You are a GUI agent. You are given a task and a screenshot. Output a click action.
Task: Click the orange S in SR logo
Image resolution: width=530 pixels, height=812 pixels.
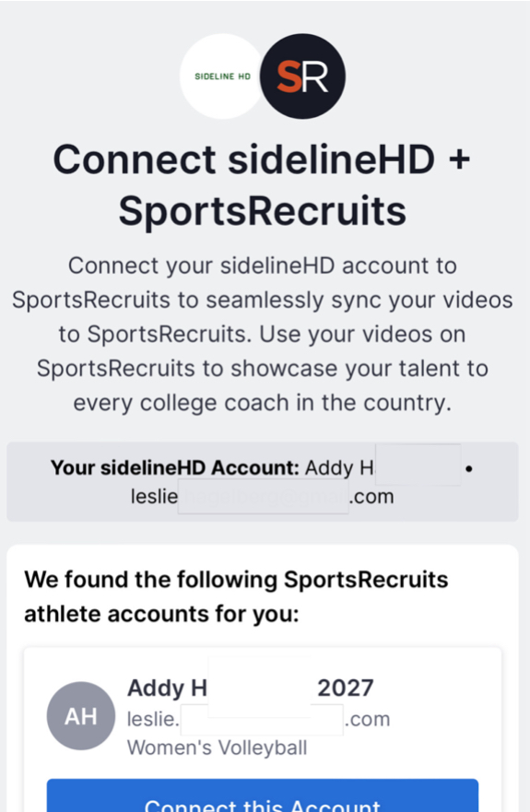pyautogui.click(x=289, y=76)
